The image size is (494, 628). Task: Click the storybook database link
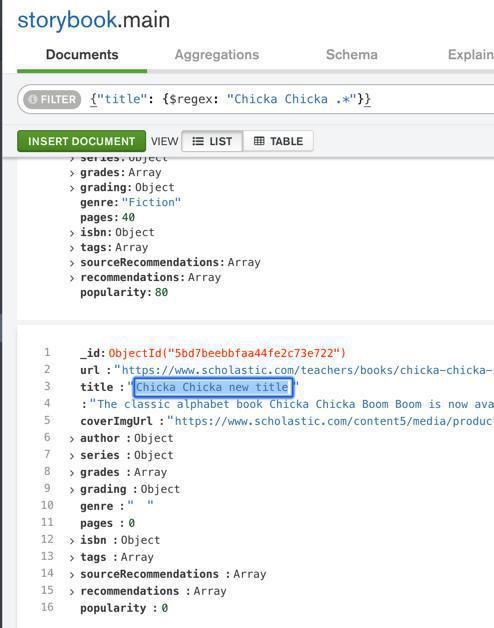[67, 20]
